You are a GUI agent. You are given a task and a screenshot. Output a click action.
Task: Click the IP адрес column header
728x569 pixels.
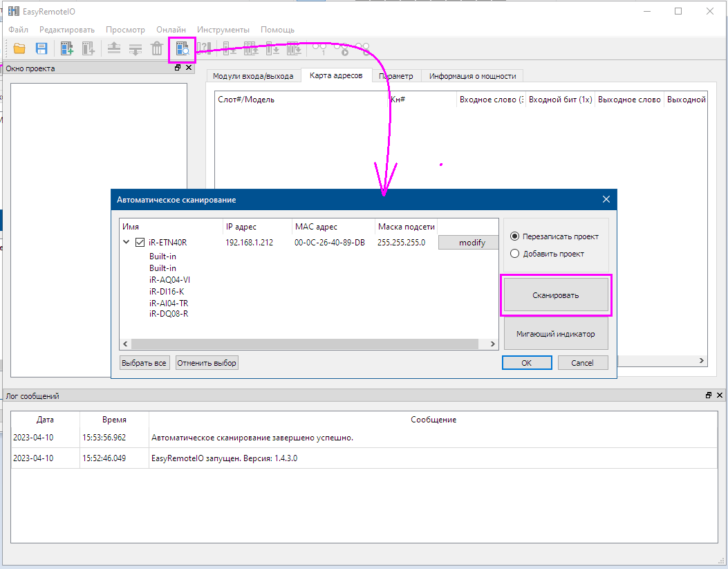[257, 227]
